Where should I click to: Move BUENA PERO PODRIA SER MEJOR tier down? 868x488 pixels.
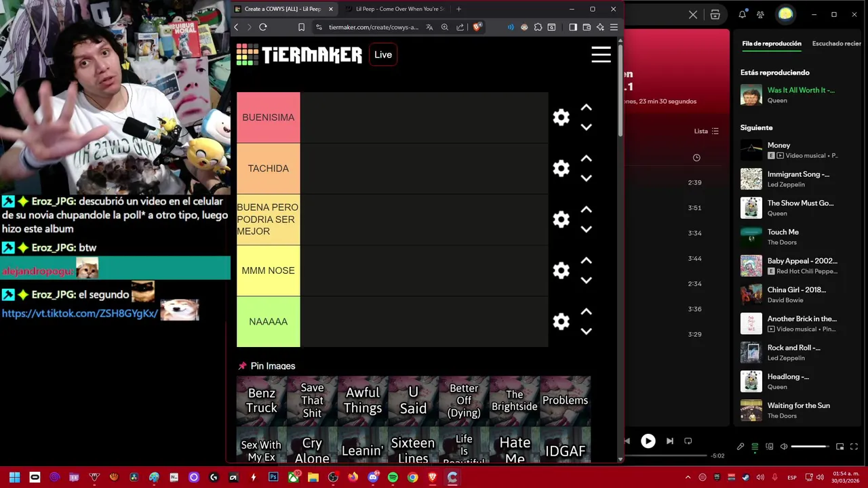point(587,229)
